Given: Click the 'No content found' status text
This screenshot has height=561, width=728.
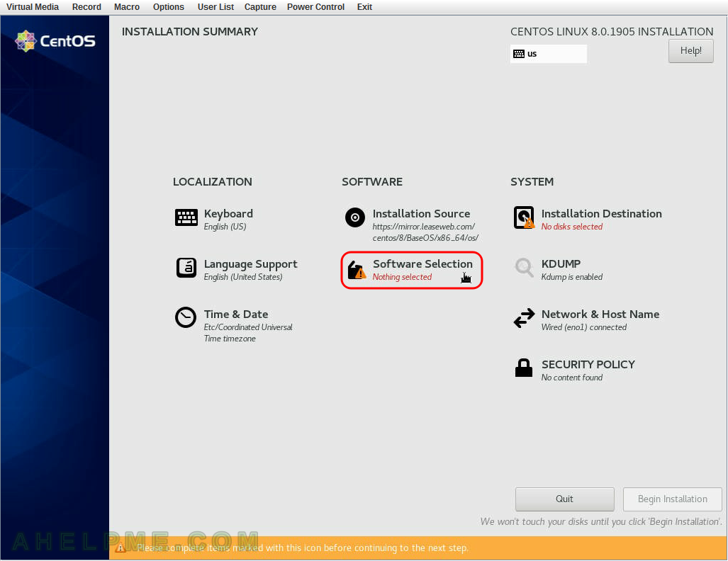Looking at the screenshot, I should click(x=572, y=378).
